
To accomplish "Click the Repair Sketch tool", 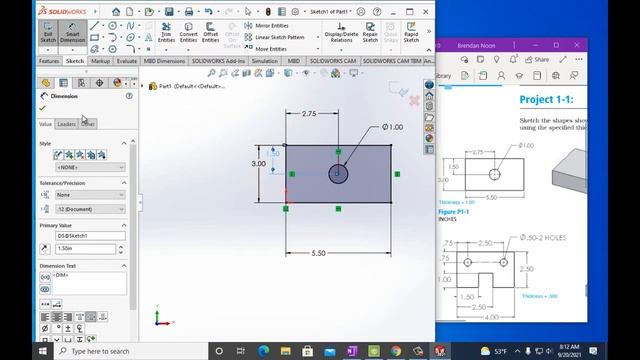I will pos(370,32).
